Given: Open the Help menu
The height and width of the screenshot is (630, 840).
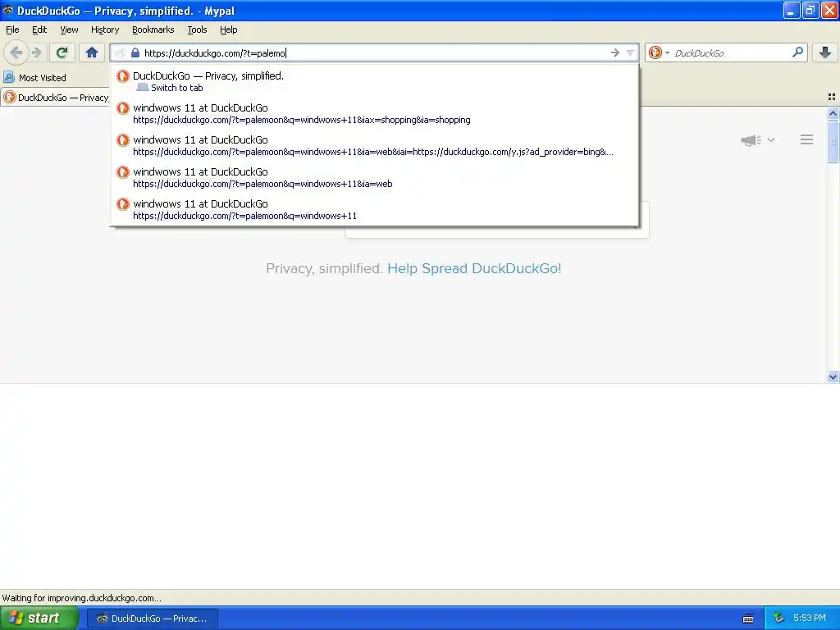Looking at the screenshot, I should 229,30.
